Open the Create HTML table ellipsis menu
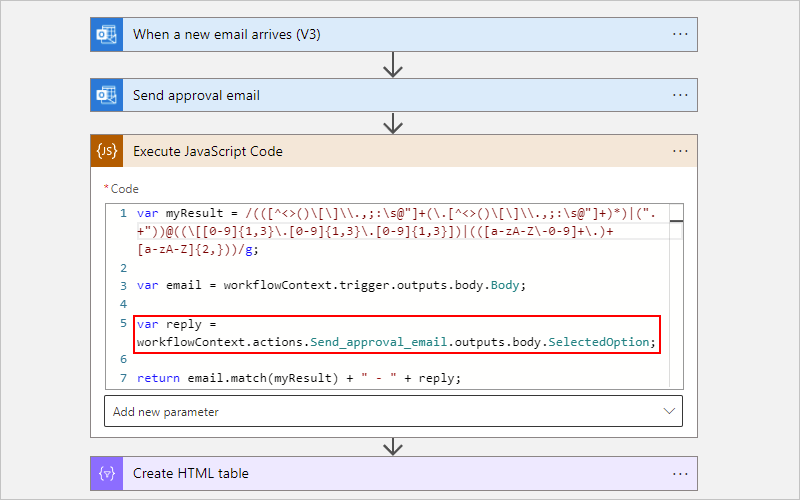 click(x=680, y=473)
